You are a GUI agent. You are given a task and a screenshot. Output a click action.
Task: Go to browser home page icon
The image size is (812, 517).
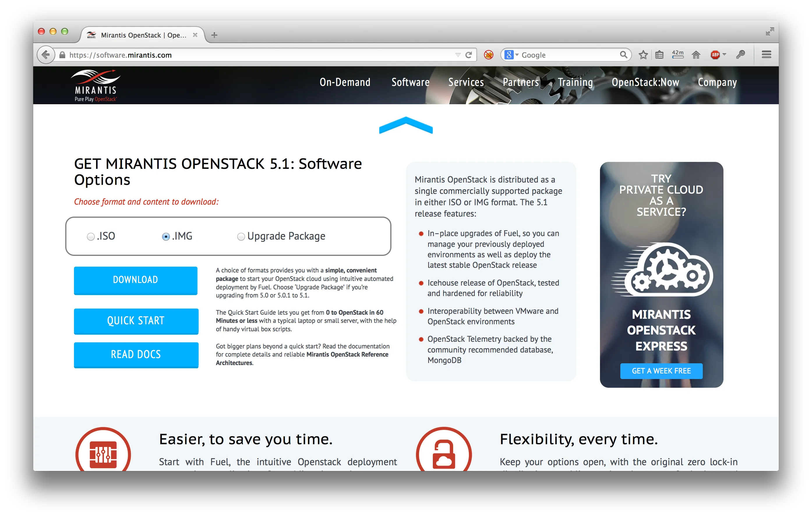tap(696, 55)
